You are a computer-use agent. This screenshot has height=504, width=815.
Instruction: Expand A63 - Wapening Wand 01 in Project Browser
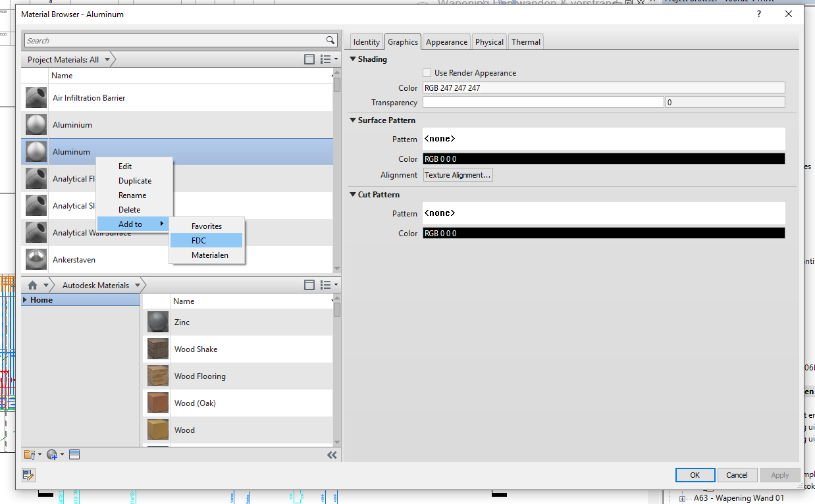click(682, 498)
